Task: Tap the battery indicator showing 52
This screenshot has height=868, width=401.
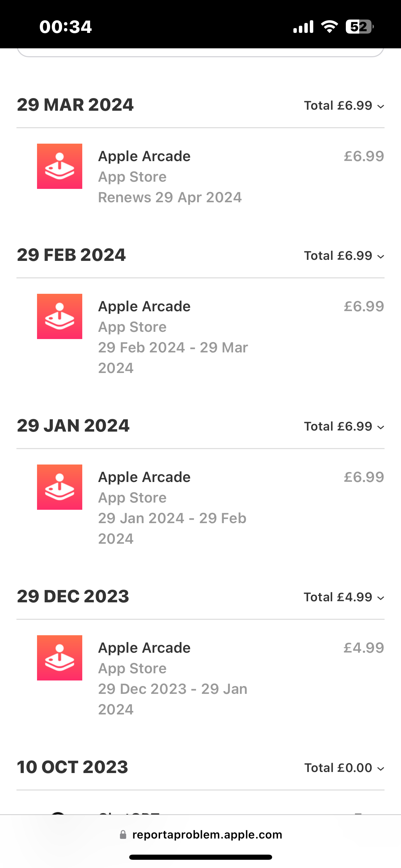Action: pyautogui.click(x=360, y=26)
